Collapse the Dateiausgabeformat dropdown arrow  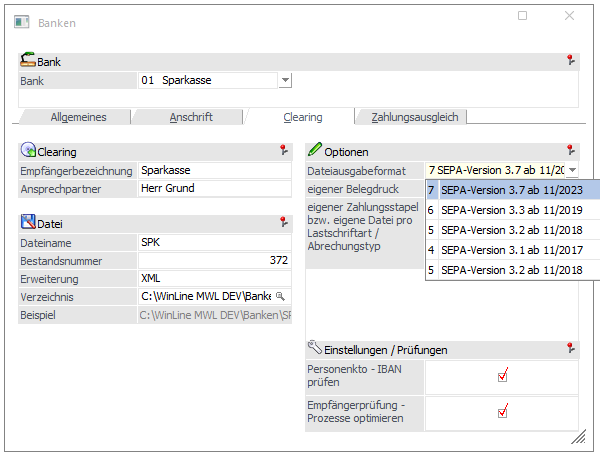point(572,171)
